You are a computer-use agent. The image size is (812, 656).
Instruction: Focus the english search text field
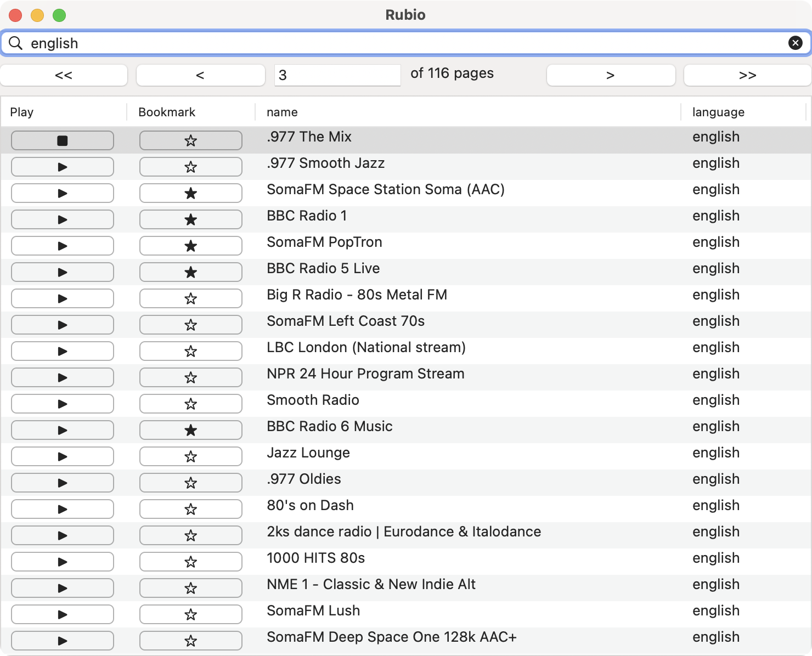tap(406, 43)
